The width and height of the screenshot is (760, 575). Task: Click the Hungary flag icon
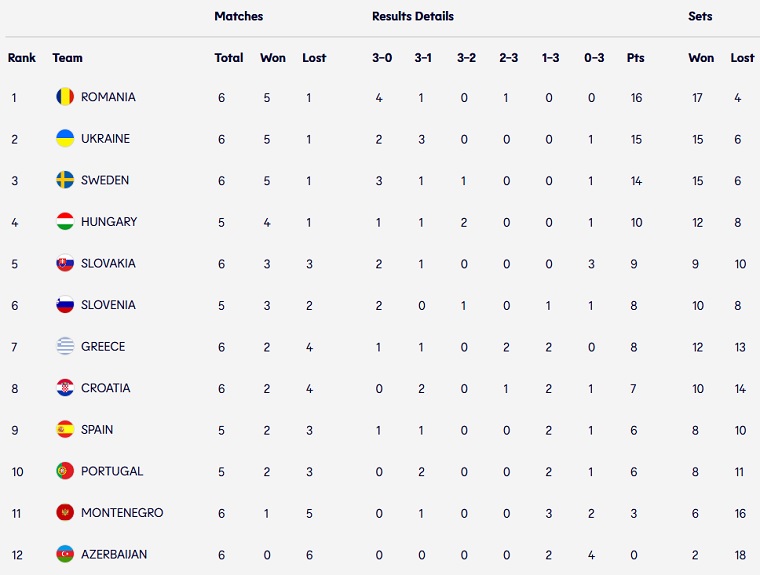coord(65,222)
